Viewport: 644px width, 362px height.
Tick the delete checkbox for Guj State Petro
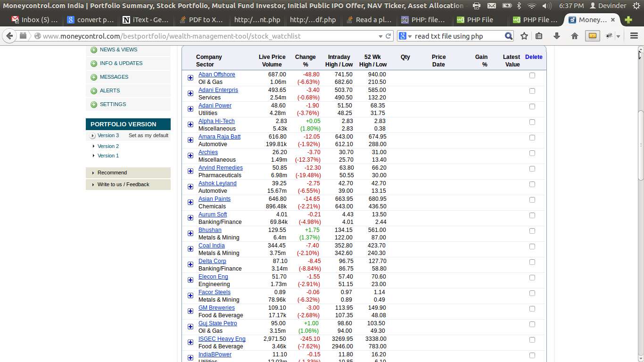point(532,324)
